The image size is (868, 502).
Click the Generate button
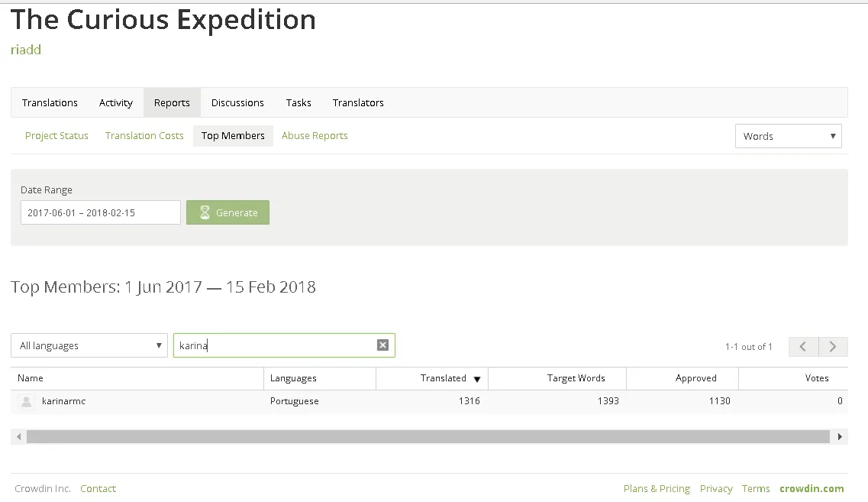(227, 212)
